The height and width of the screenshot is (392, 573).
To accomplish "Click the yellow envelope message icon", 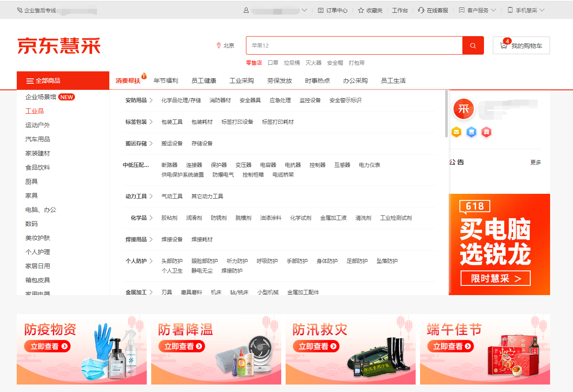I will pos(456,132).
